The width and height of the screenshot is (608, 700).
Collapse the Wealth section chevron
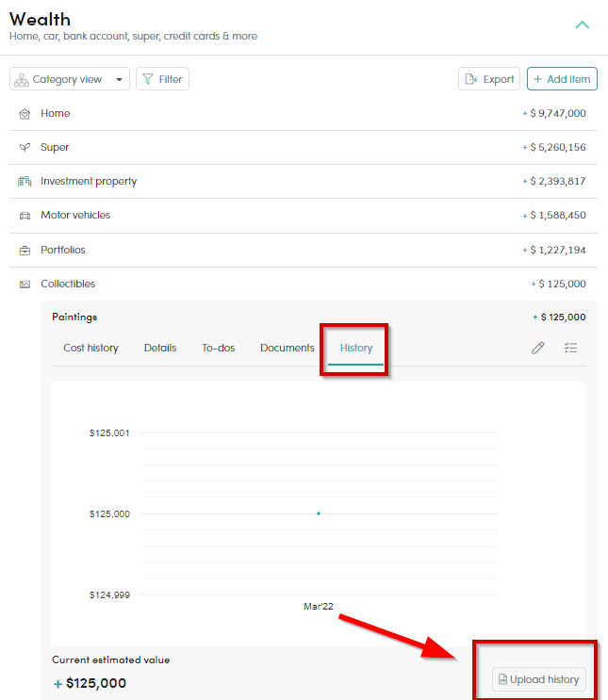[582, 25]
